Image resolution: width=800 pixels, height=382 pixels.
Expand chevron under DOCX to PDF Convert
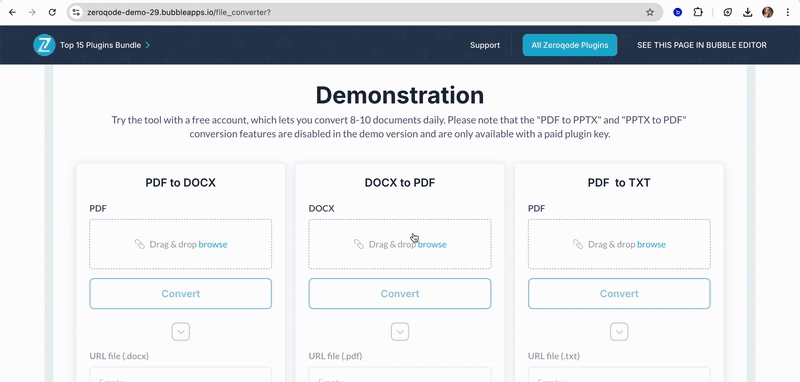point(400,332)
